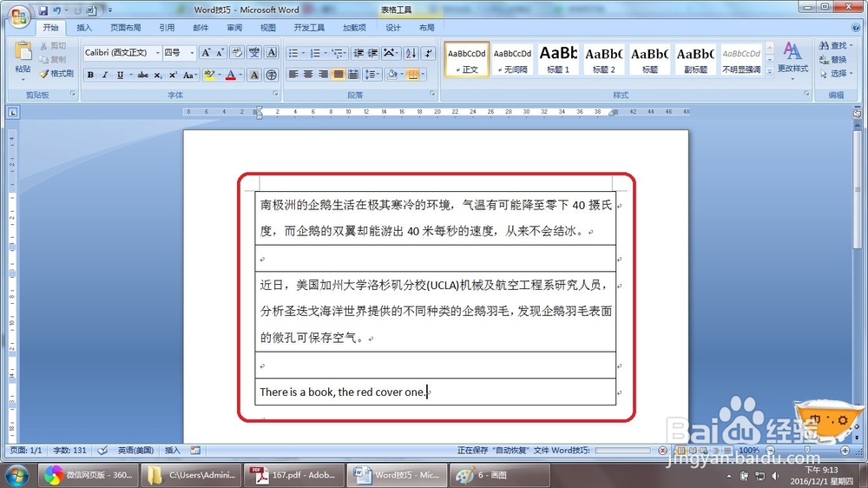This screenshot has height=488, width=868.
Task: Click the Paste (粘贴) clipboard icon
Action: coord(23,51)
